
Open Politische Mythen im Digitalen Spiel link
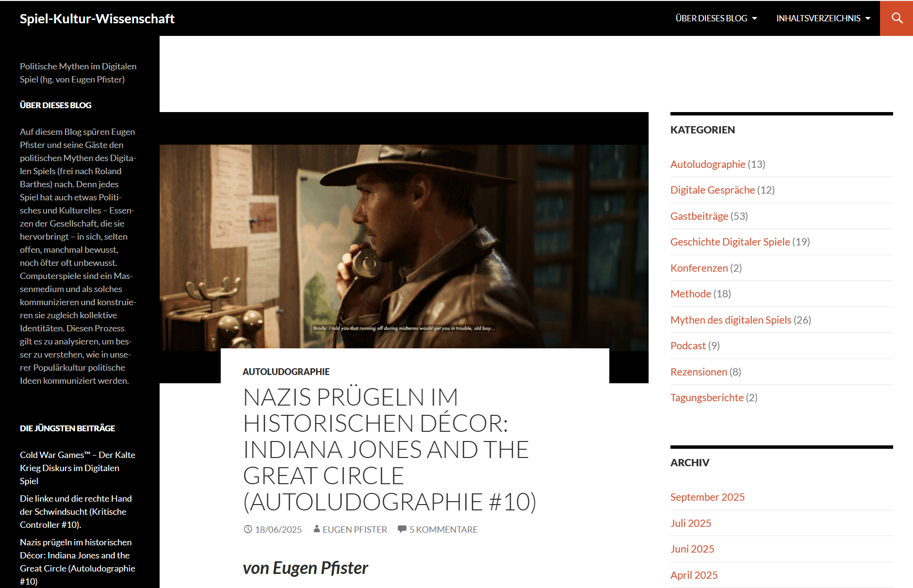tap(78, 73)
